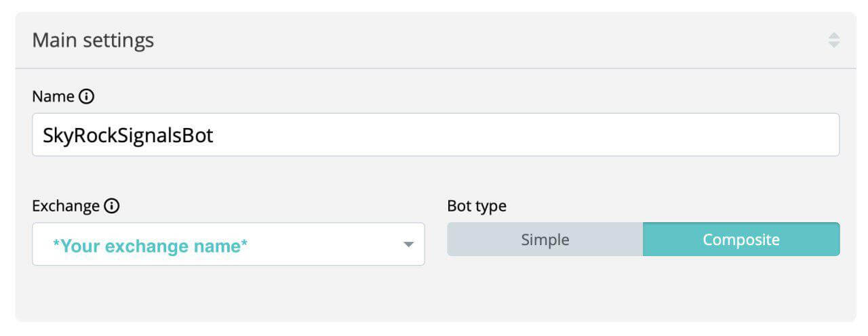This screenshot has width=868, height=336.
Task: Select the Simple bot type
Action: point(545,239)
